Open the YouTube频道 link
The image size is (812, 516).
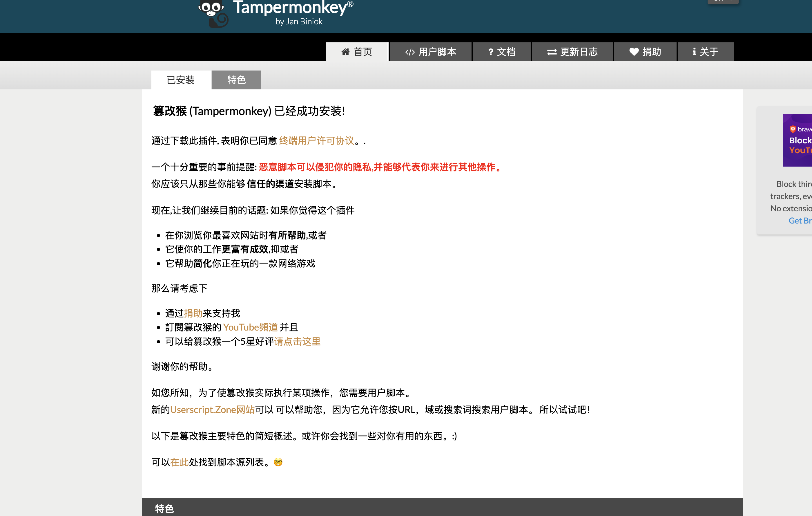pos(250,327)
